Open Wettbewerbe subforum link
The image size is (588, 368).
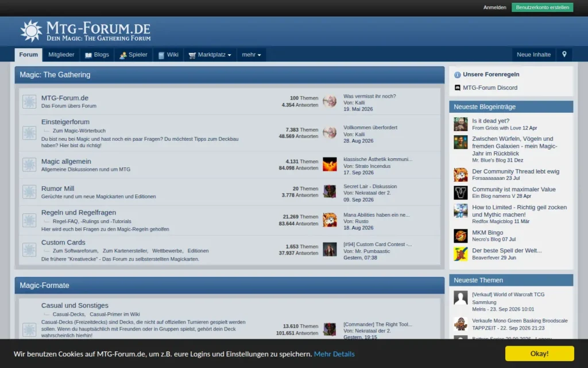pyautogui.click(x=167, y=251)
